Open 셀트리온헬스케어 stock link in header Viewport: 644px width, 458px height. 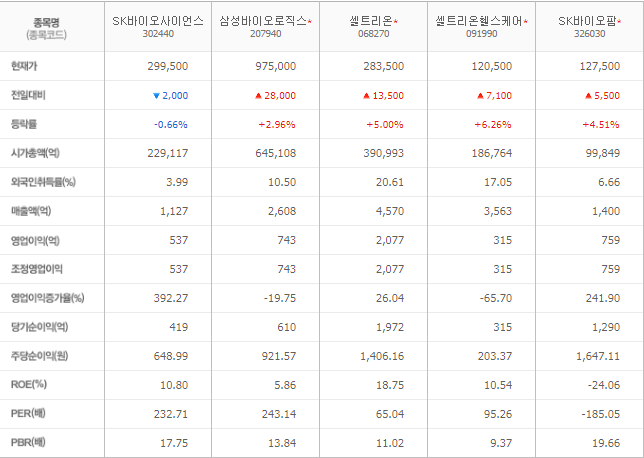[x=479, y=21]
